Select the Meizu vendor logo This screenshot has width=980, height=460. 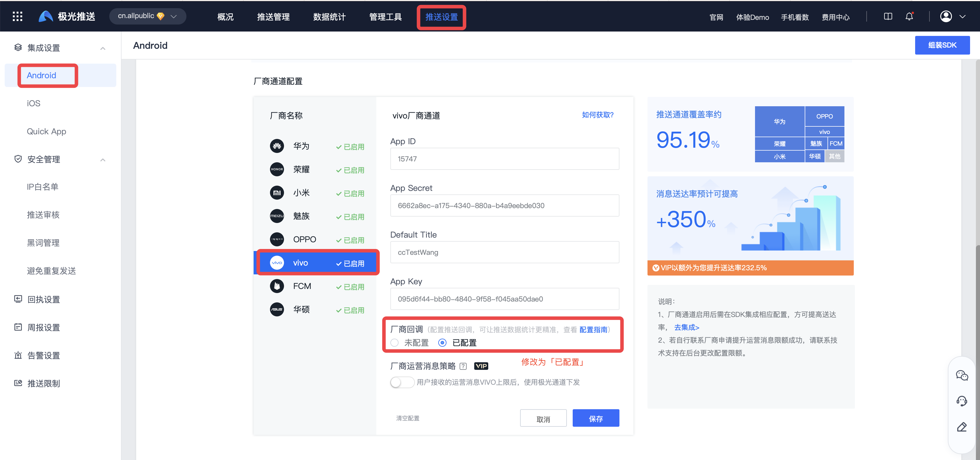coord(277,216)
